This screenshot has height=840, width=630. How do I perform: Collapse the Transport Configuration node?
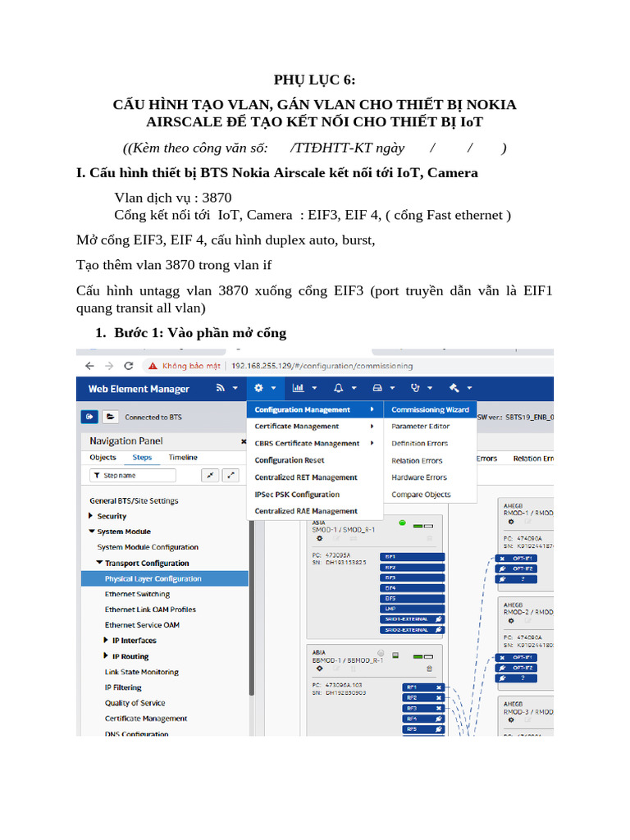coord(99,563)
